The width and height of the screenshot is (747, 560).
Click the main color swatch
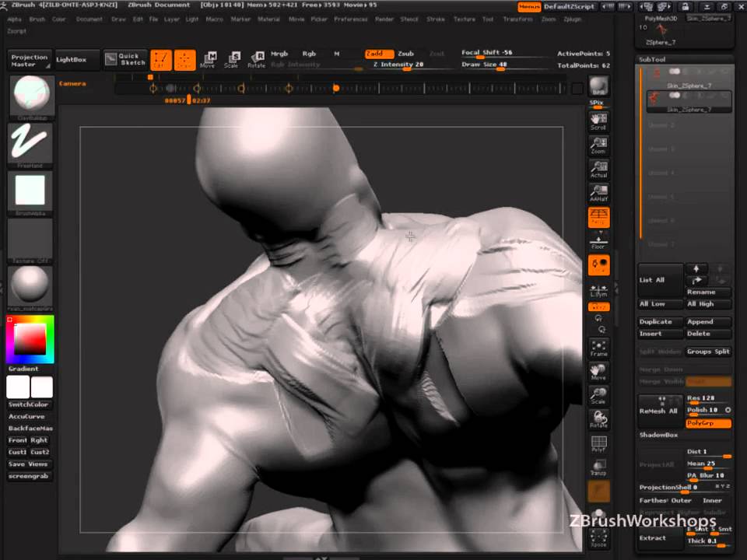coord(42,387)
